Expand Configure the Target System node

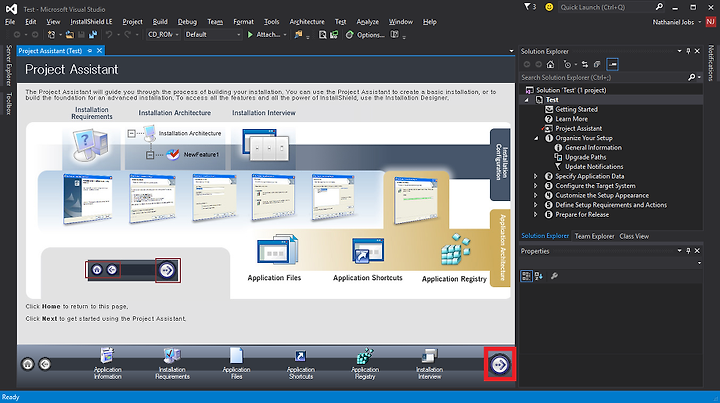(x=535, y=186)
